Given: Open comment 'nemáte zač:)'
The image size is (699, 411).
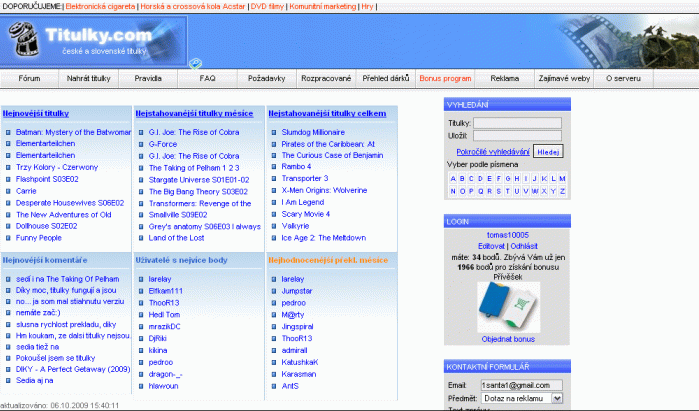Looking at the screenshot, I should (38, 313).
